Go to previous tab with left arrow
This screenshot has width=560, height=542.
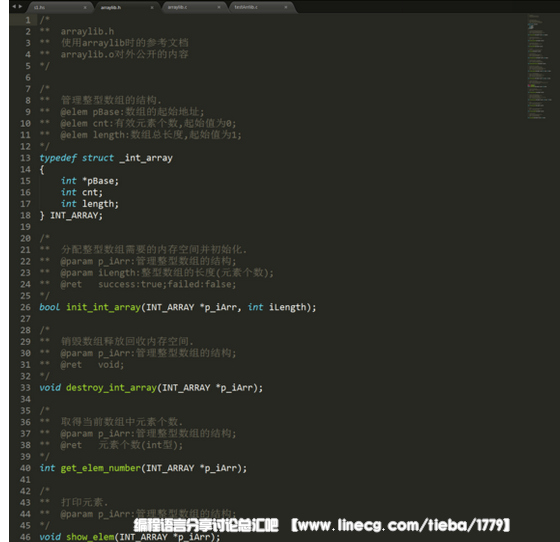pos(14,6)
